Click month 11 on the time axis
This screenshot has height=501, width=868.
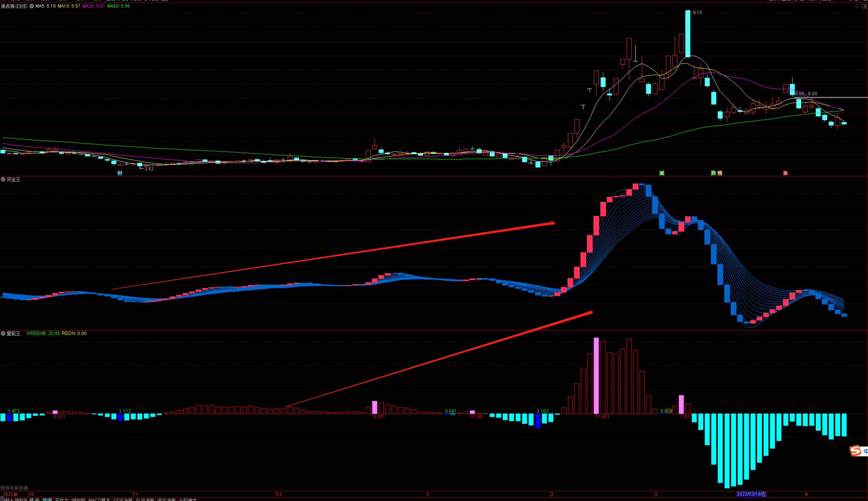136,494
